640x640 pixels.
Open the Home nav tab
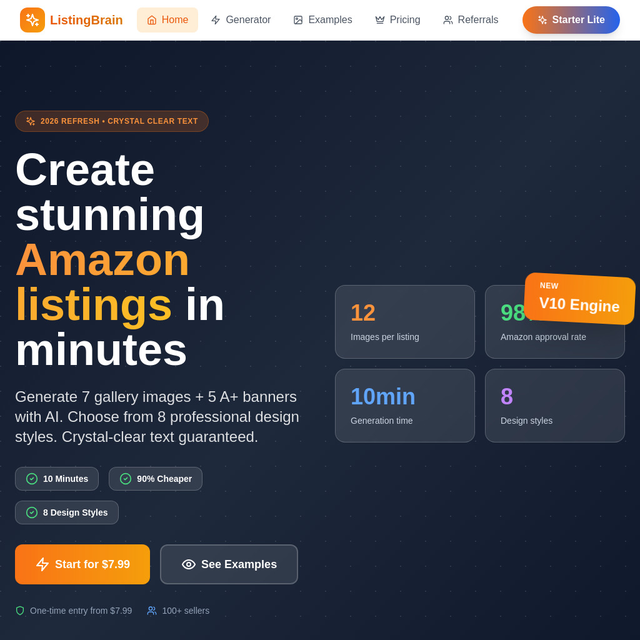[167, 20]
